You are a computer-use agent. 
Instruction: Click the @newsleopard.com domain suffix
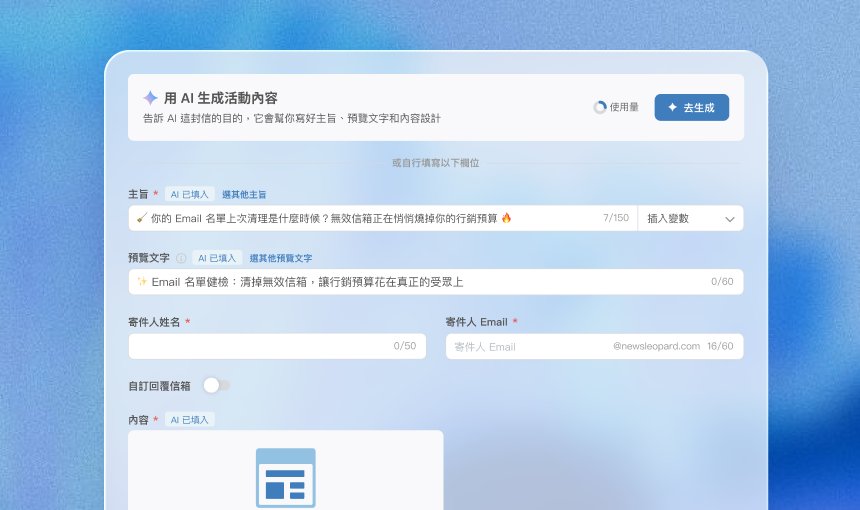(x=656, y=346)
